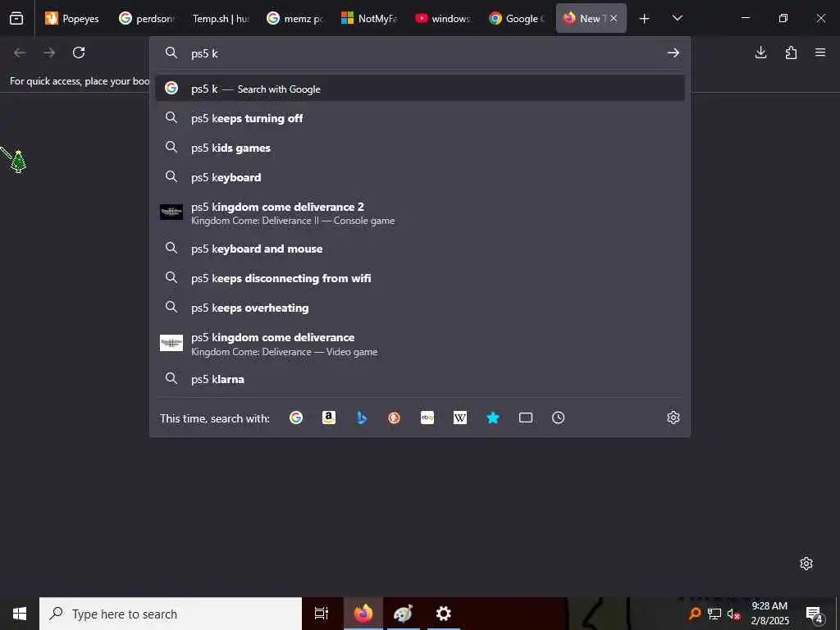Search this time with Google icon

click(x=296, y=418)
